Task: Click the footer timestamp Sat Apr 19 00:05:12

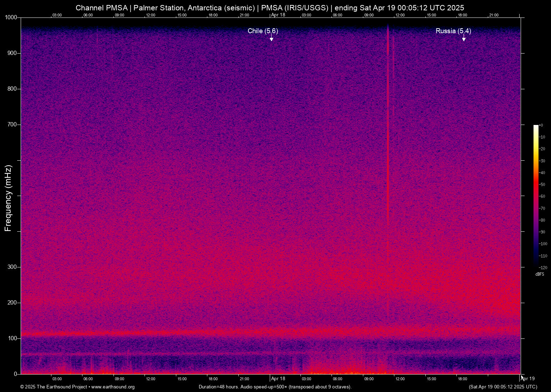Action: (502, 387)
